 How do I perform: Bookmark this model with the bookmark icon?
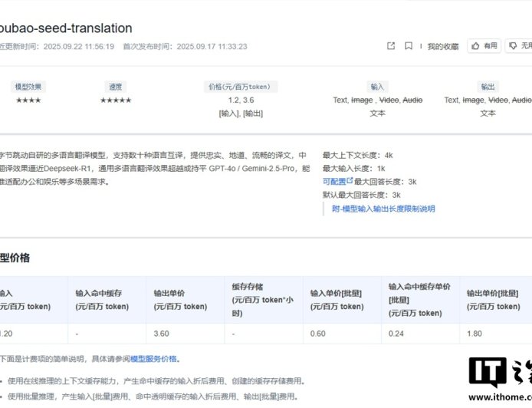pos(409,46)
